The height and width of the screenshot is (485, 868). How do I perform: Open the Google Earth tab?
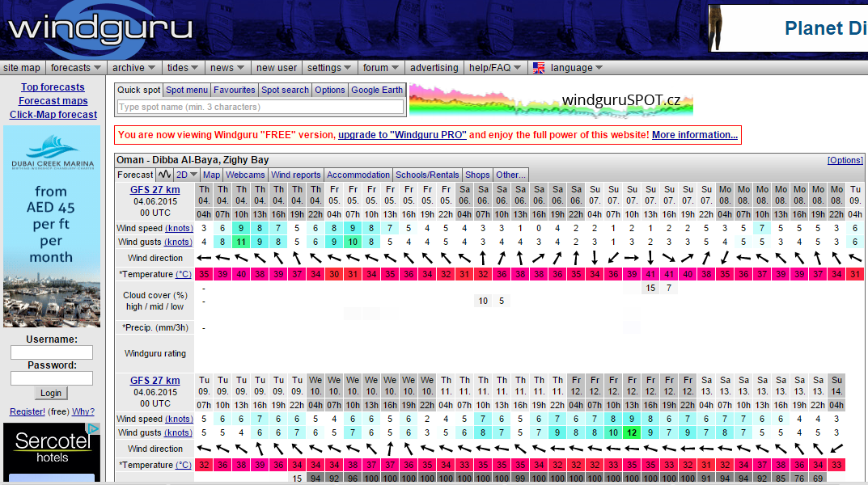click(x=377, y=91)
